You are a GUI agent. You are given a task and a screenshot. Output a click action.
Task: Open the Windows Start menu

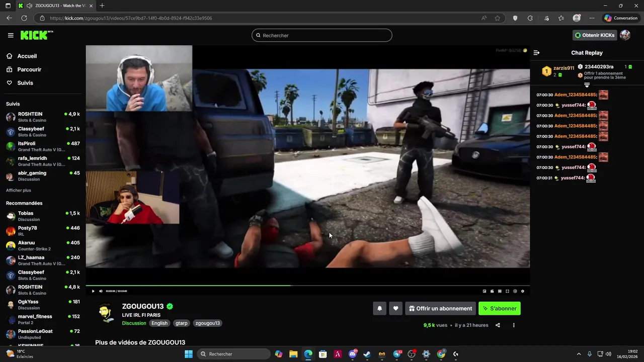tap(189, 354)
